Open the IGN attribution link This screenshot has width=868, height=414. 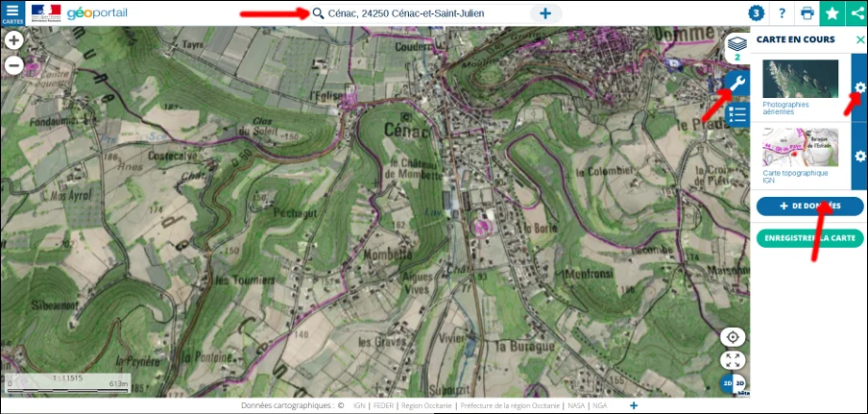359,405
